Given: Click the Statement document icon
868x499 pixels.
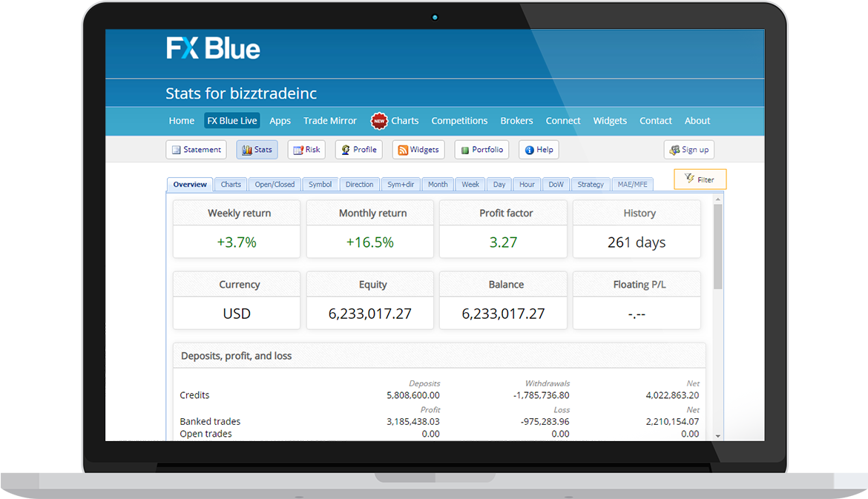Looking at the screenshot, I should click(176, 150).
